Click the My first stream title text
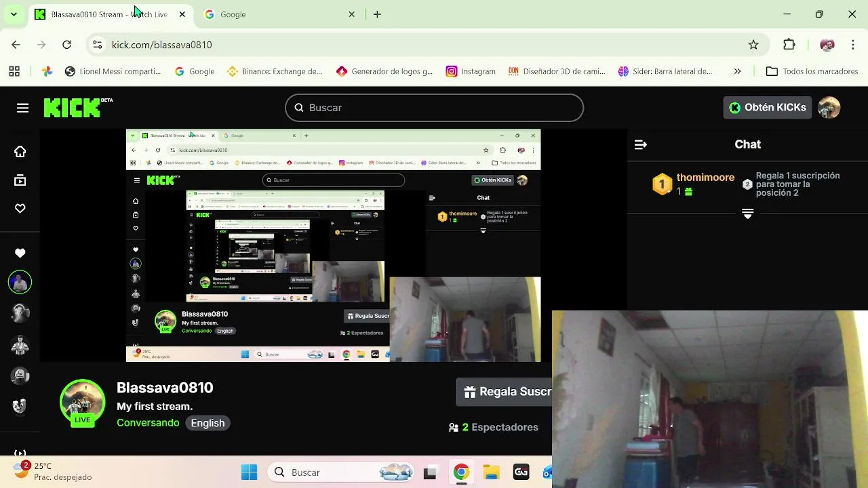 pos(155,407)
